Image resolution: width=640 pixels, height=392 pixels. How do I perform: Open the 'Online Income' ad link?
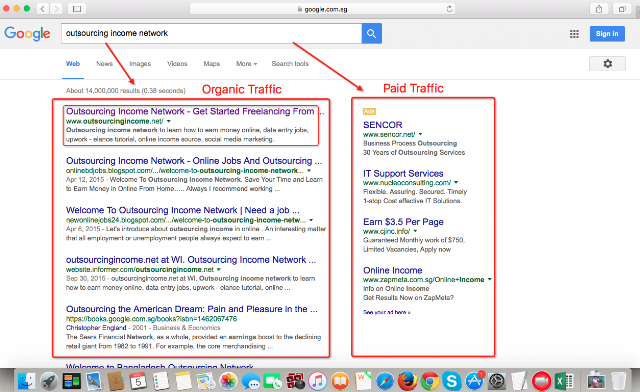393,270
